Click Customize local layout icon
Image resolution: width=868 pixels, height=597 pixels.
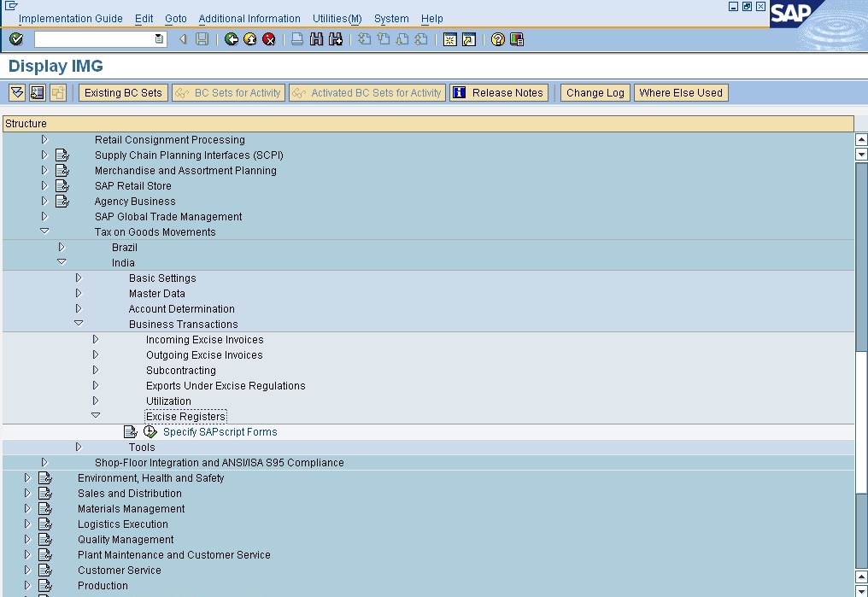517,39
